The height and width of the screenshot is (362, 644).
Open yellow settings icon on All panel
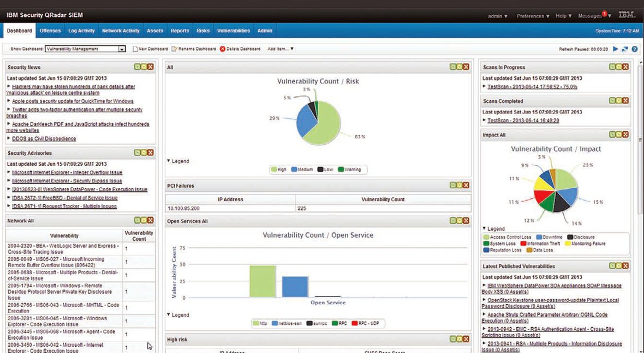point(459,67)
